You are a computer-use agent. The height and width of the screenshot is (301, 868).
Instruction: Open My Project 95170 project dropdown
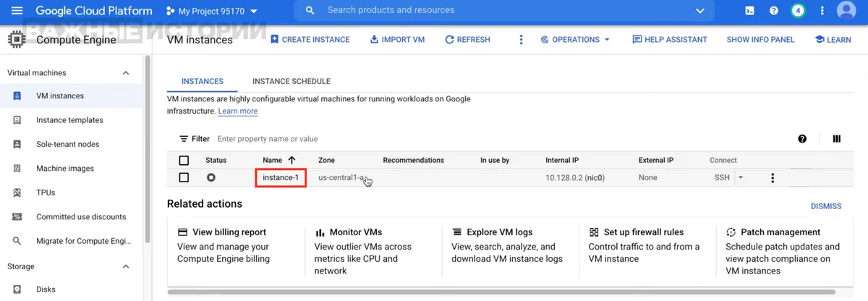(212, 11)
